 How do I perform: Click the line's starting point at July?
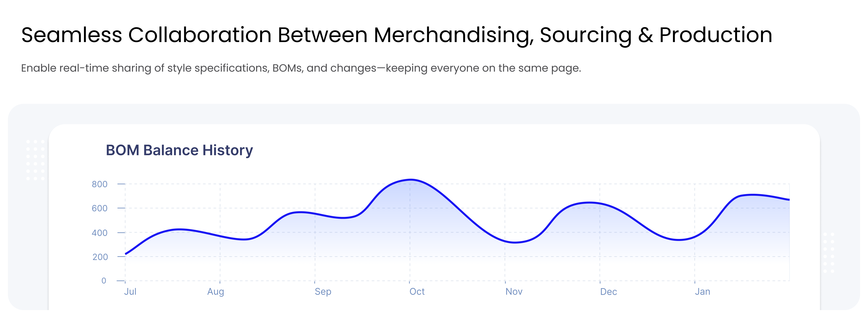click(126, 254)
